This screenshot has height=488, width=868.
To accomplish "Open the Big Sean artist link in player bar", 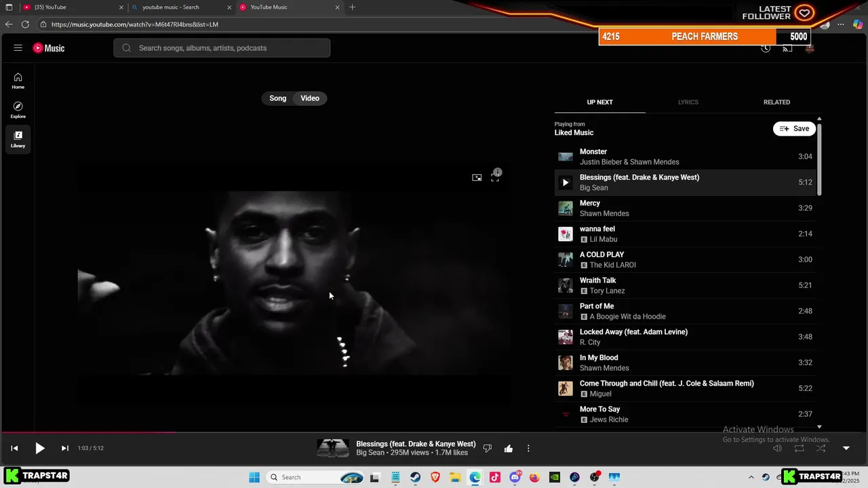I will click(x=370, y=453).
